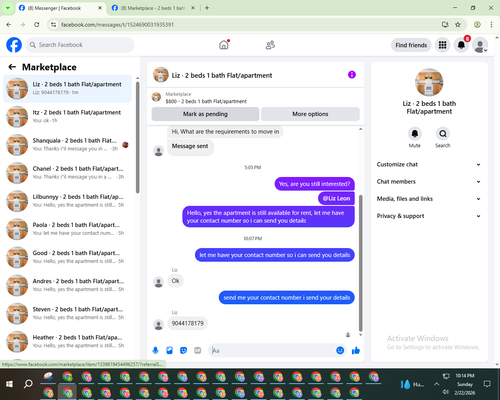The image size is (500, 400).
Task: Switch to Messenger | Facebook tab
Action: tap(60, 8)
